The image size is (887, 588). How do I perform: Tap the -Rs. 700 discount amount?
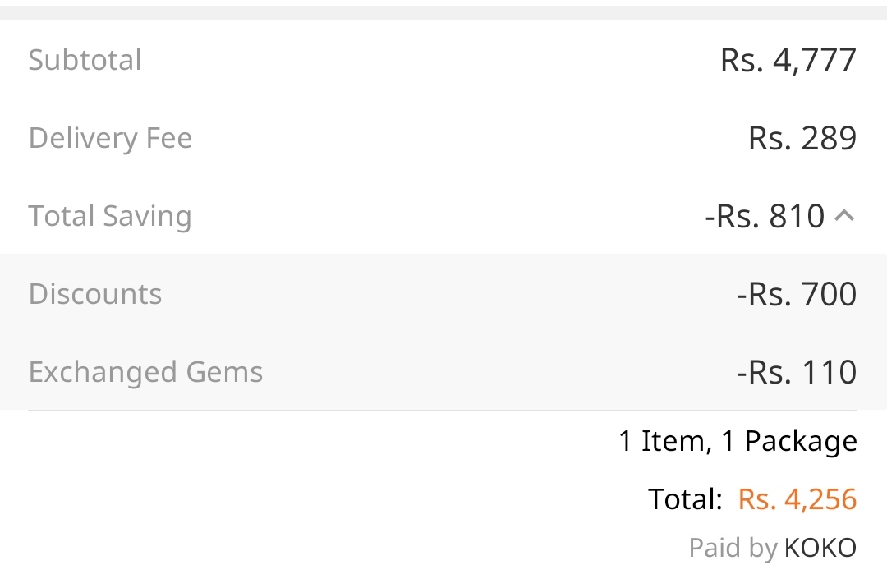[x=797, y=294]
